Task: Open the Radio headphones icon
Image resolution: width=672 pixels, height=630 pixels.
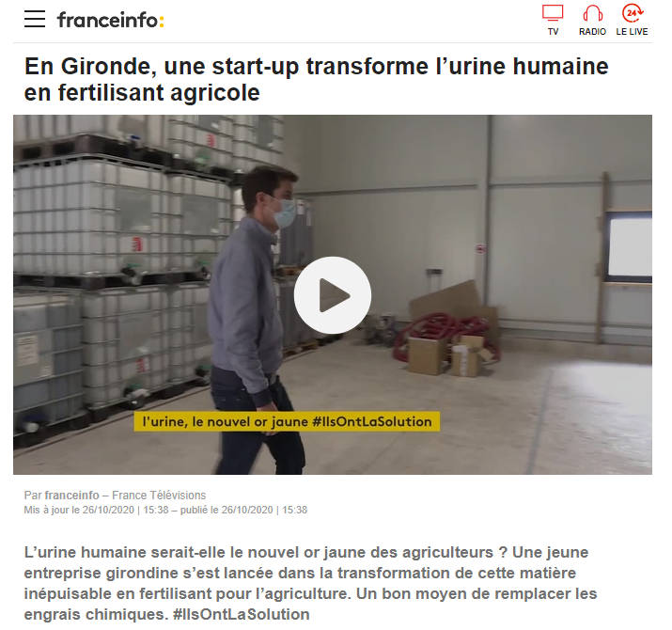Action: 592,13
